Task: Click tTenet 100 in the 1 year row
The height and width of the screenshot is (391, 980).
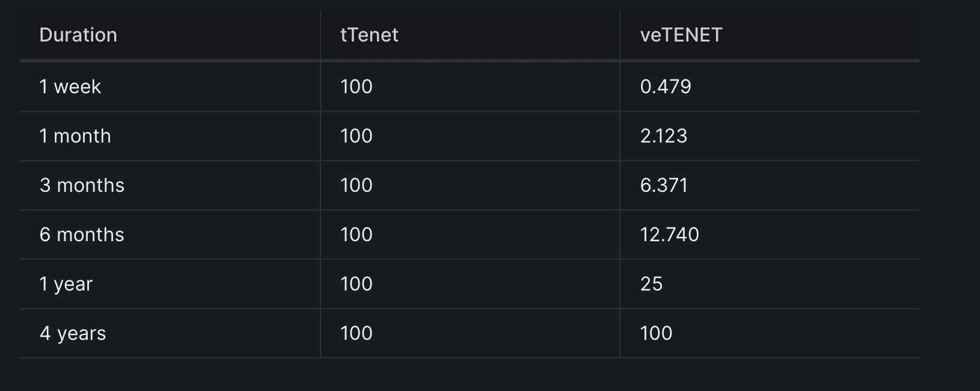Action: pos(357,284)
